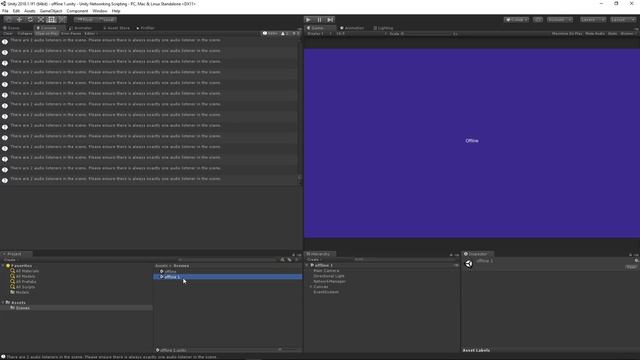This screenshot has width=640, height=360.
Task: Open the Project panel Create dropdown
Action: pos(10,260)
